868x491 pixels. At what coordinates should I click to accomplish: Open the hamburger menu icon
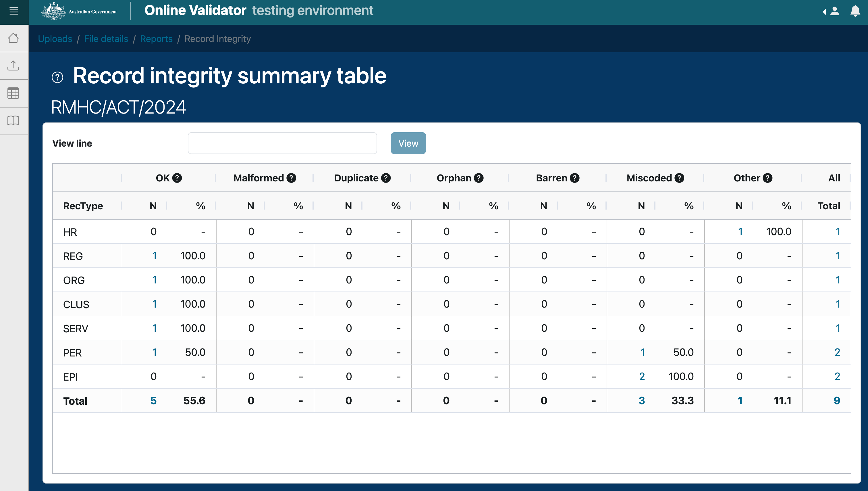[14, 11]
